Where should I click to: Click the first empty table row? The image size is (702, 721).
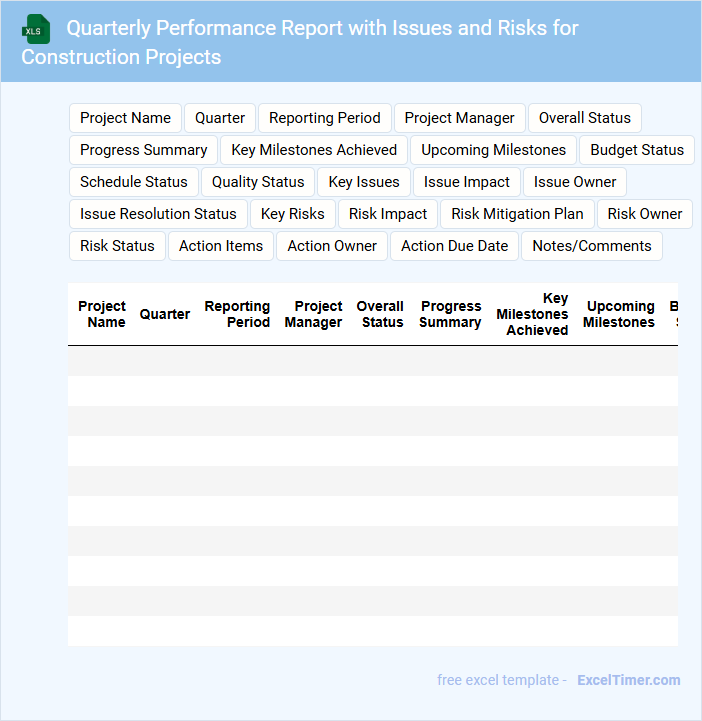pyautogui.click(x=372, y=361)
